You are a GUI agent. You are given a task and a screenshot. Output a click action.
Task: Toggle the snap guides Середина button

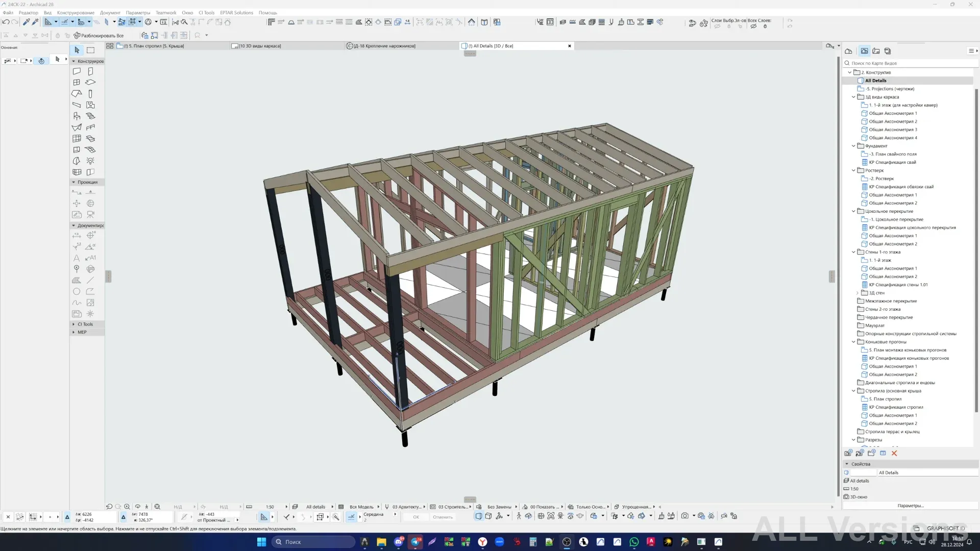(x=352, y=517)
